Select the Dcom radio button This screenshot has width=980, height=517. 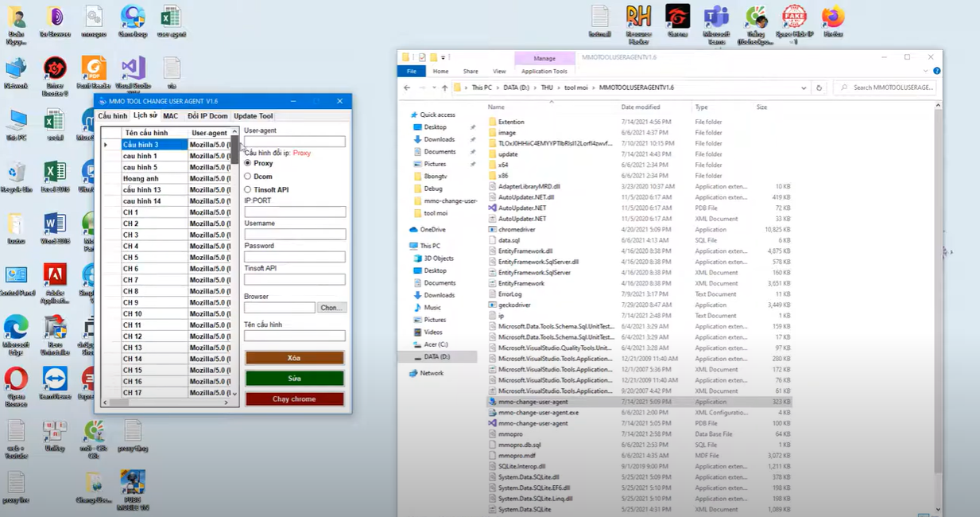(x=248, y=177)
